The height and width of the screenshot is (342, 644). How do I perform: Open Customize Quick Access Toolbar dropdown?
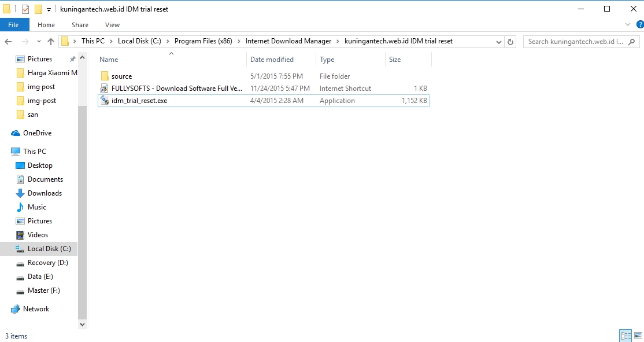[49, 9]
